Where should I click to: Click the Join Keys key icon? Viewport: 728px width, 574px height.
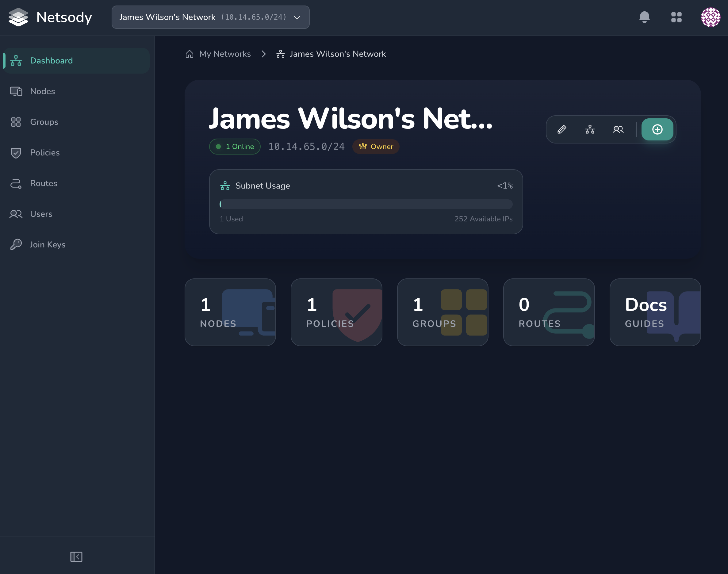[x=16, y=245]
